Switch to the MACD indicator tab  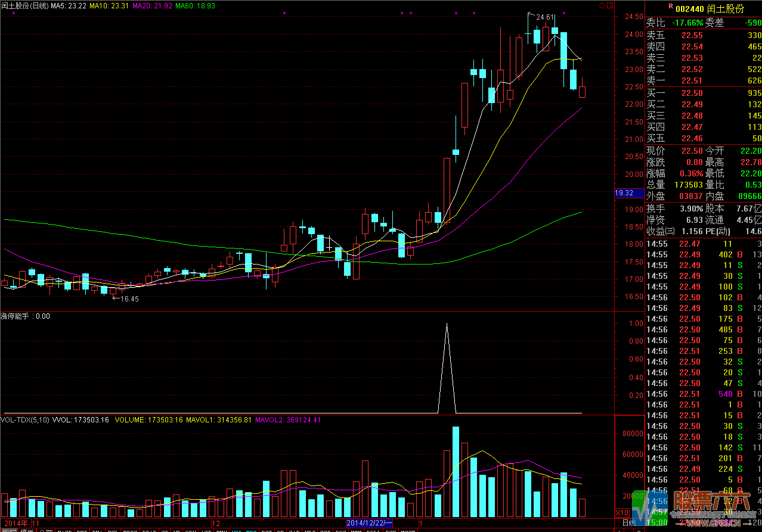64,530
